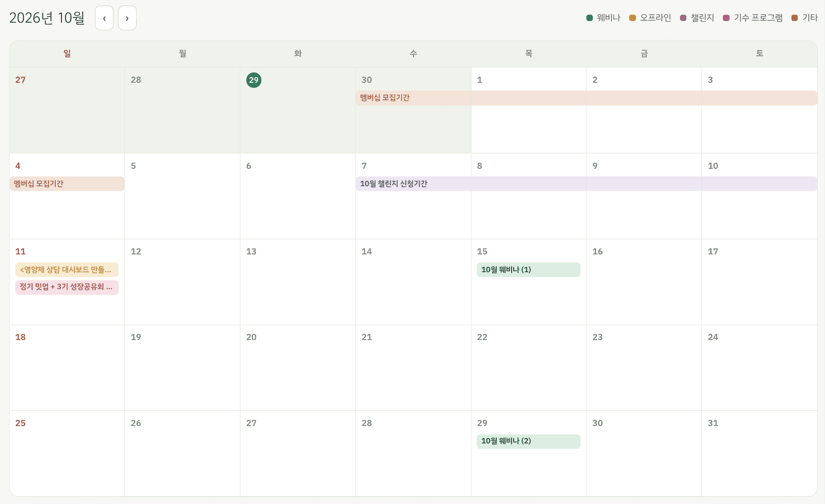Click the 목 weekday header
The width and height of the screenshot is (825, 504).
click(x=529, y=53)
